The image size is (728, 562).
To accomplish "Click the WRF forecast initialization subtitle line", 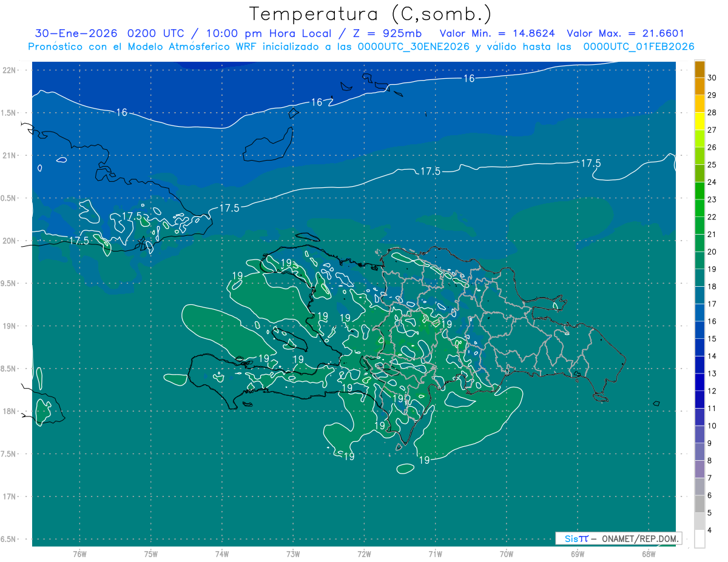I will [361, 47].
